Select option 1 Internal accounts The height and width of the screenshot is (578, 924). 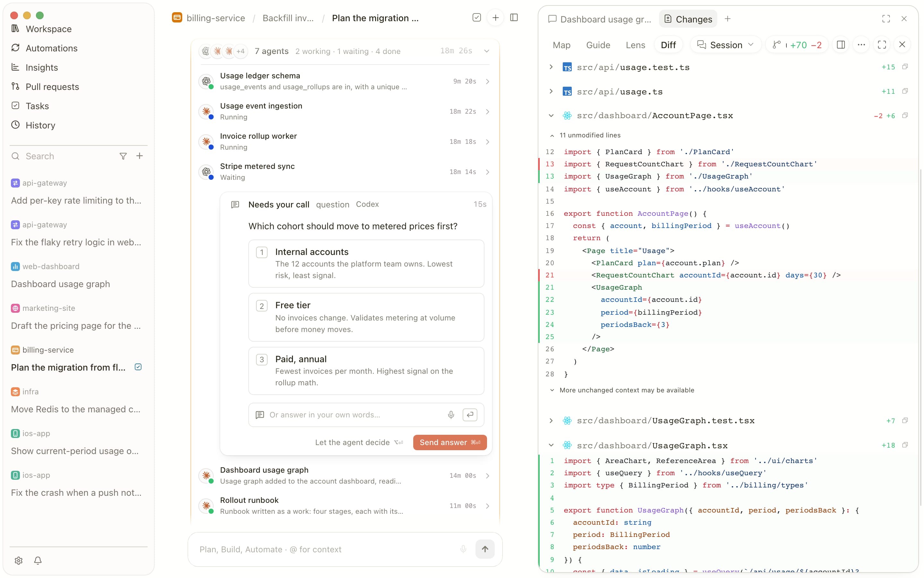366,263
